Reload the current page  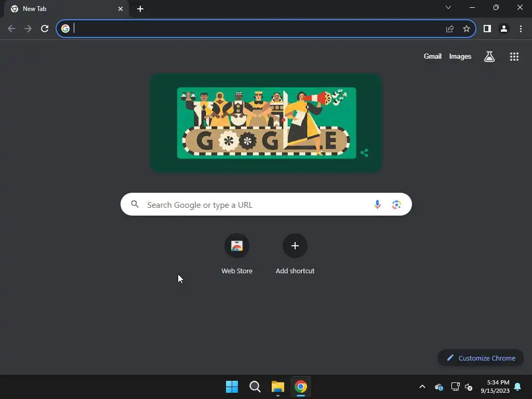pyautogui.click(x=45, y=29)
